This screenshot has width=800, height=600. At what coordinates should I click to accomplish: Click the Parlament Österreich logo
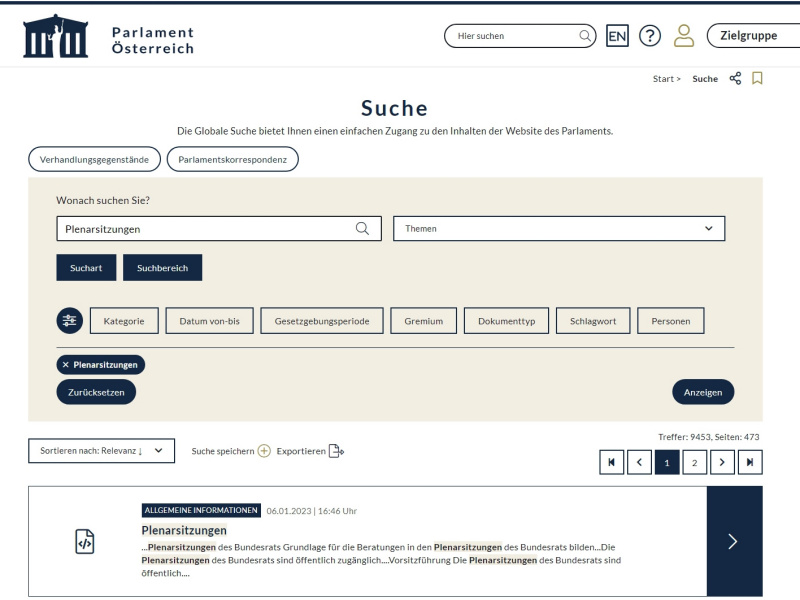[108, 37]
